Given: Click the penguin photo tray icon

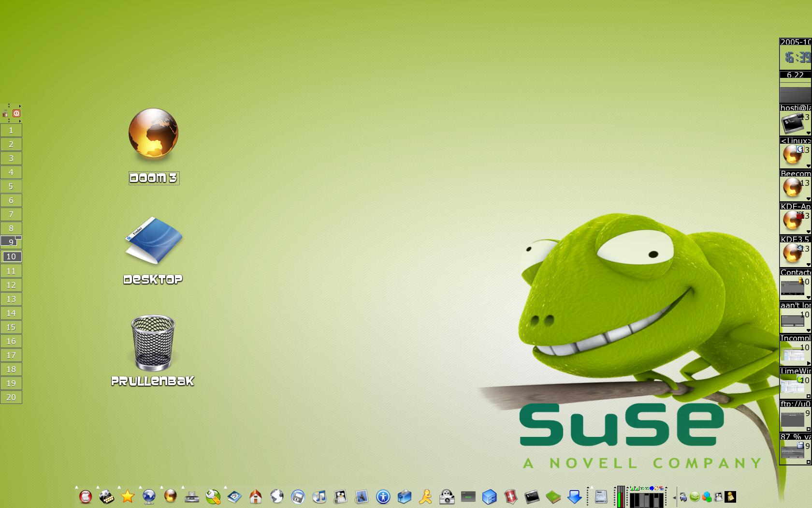Looking at the screenshot, I should [719, 497].
